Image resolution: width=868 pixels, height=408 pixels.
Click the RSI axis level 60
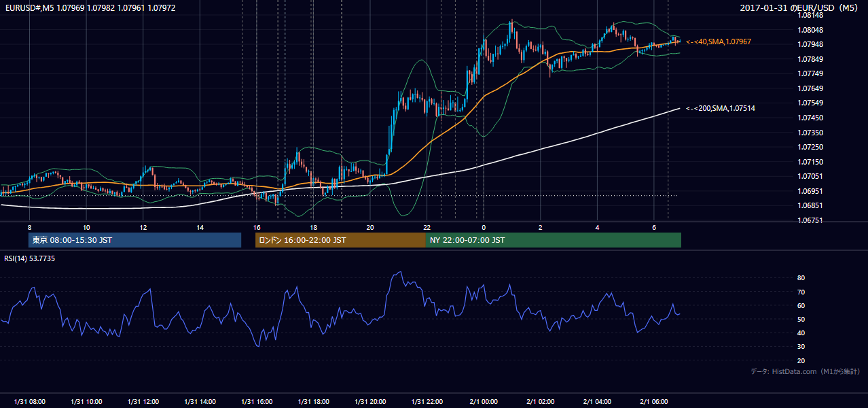[801, 305]
